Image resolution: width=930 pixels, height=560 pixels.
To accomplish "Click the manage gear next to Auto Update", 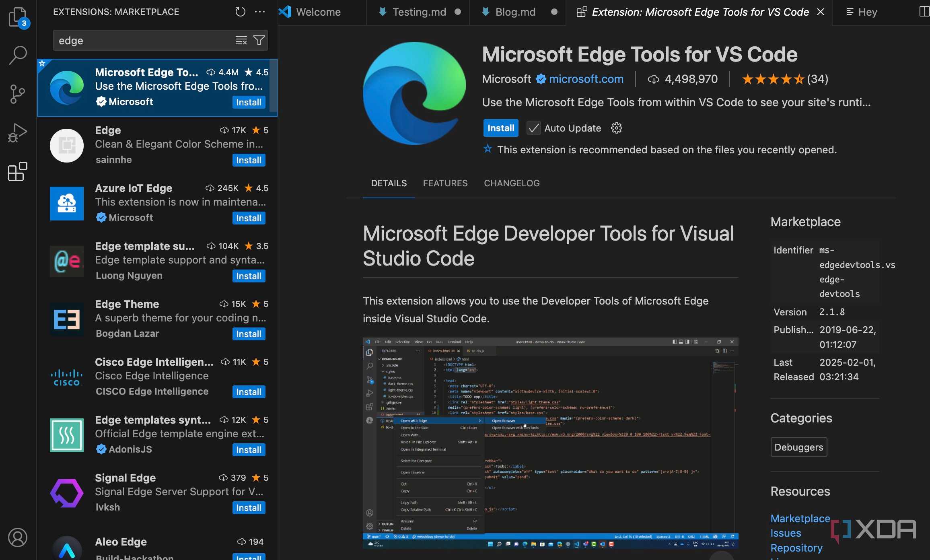I will coord(616,128).
